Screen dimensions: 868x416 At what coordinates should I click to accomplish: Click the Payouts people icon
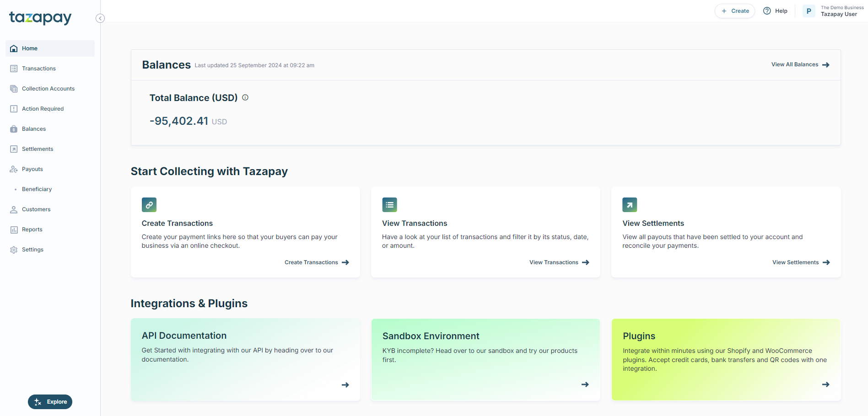click(x=14, y=169)
